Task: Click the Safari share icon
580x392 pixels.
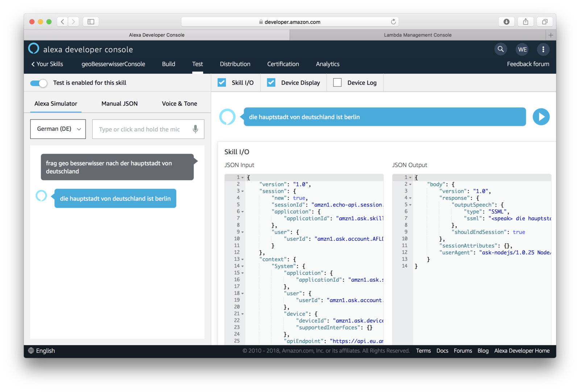Action: point(526,22)
